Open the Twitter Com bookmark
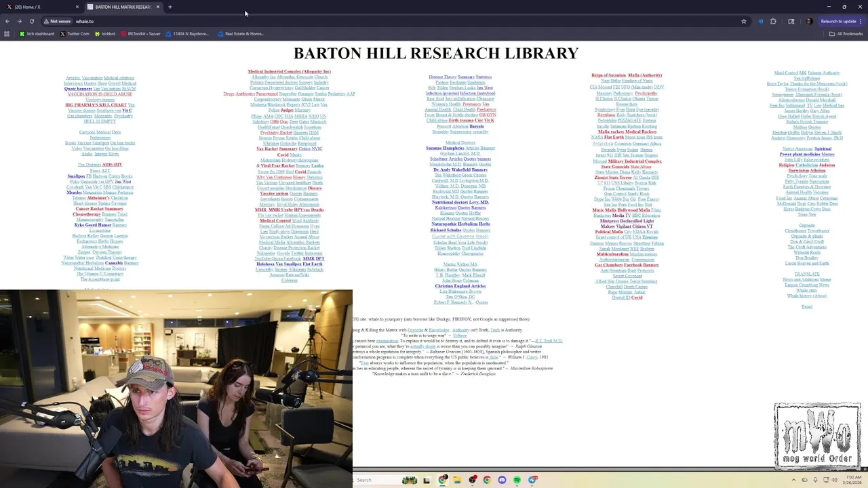 click(x=75, y=33)
